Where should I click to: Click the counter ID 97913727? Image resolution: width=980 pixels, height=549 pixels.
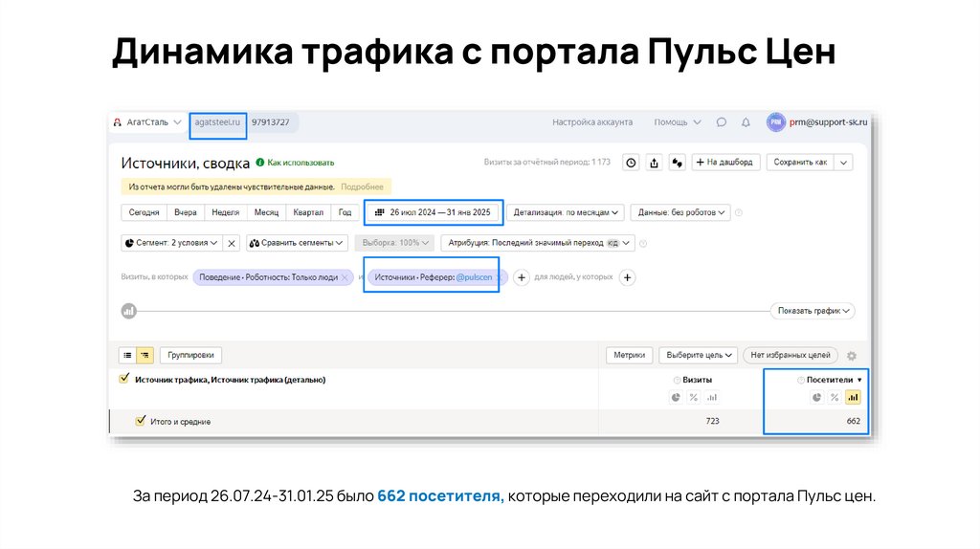click(271, 122)
